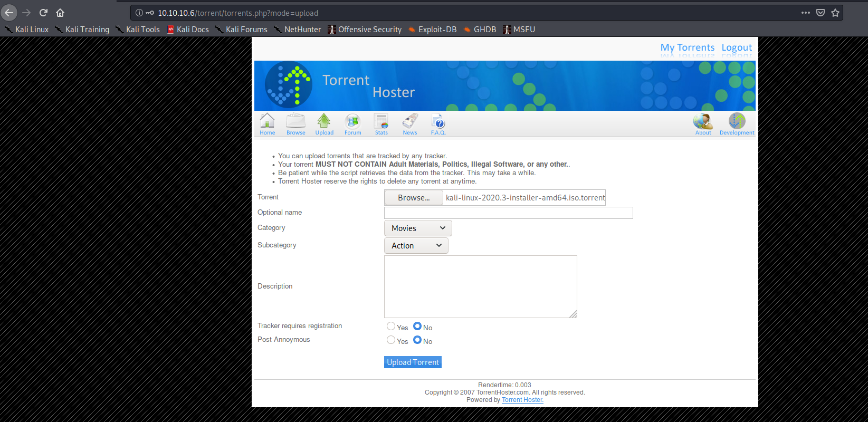Expand the Category dropdown showing Movies
This screenshot has width=868, height=422.
point(418,228)
